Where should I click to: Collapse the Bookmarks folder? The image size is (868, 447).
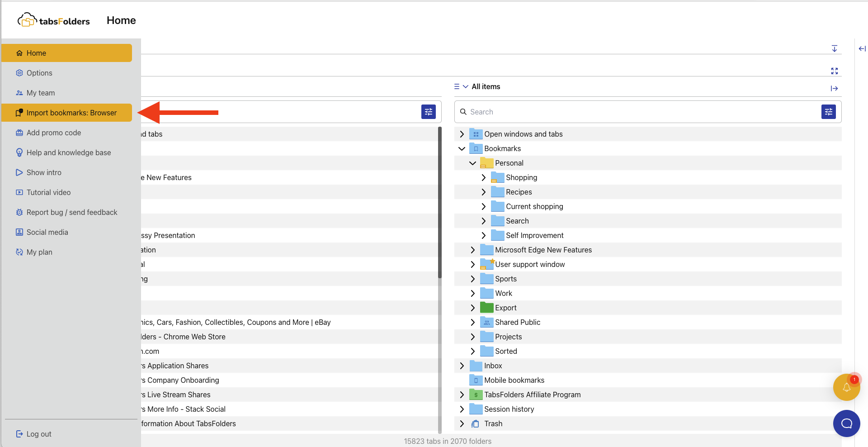click(462, 148)
